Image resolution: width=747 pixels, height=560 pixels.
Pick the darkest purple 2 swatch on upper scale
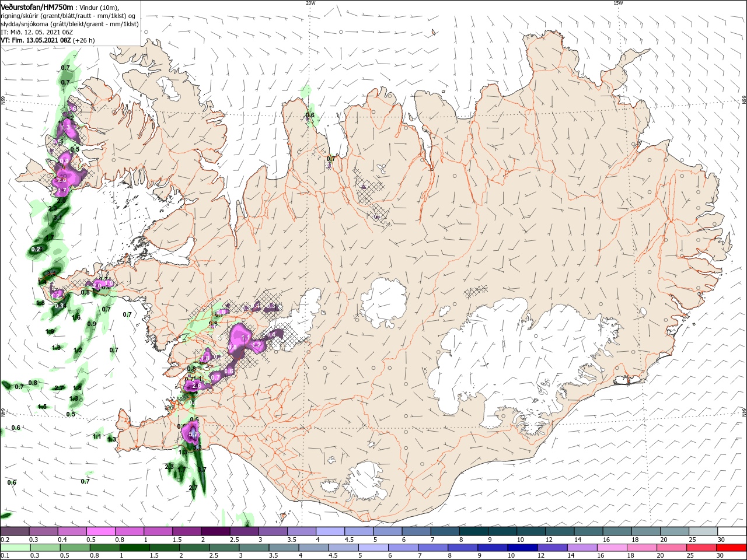pos(215,531)
